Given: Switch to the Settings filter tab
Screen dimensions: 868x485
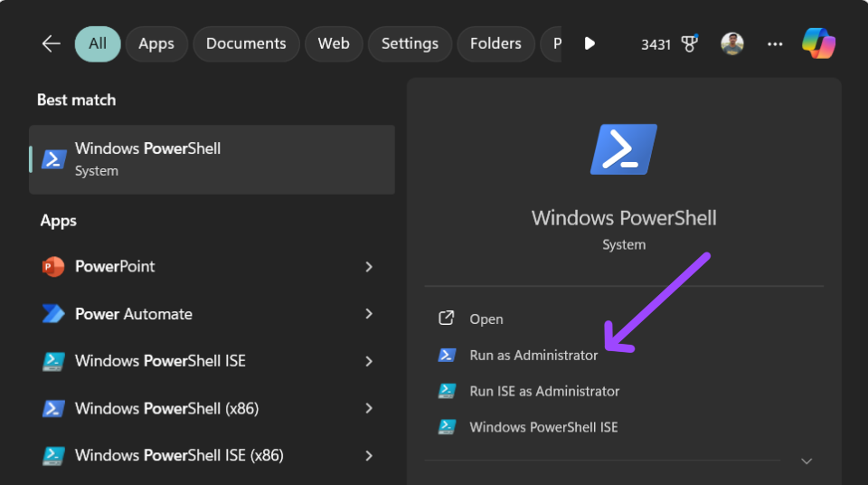Looking at the screenshot, I should tap(410, 43).
